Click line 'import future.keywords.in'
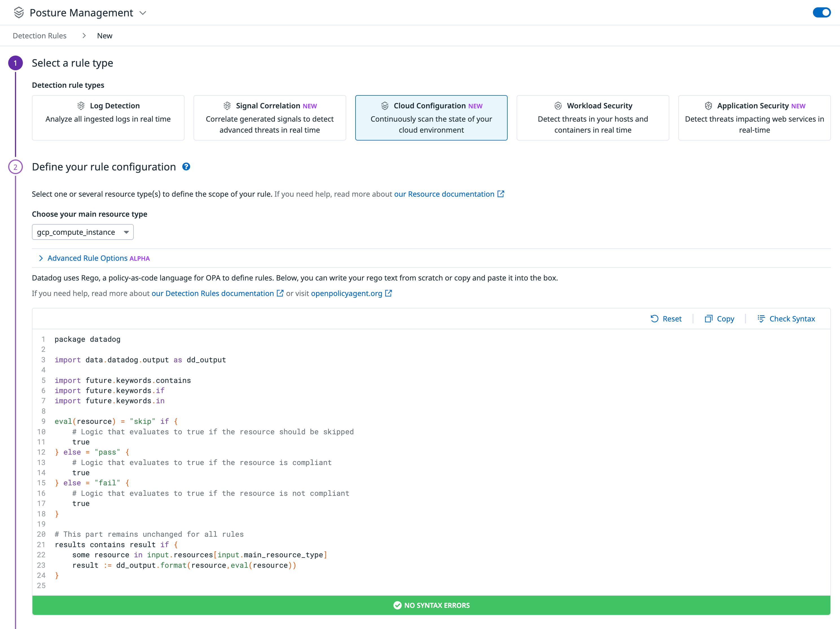The image size is (840, 629). point(109,401)
